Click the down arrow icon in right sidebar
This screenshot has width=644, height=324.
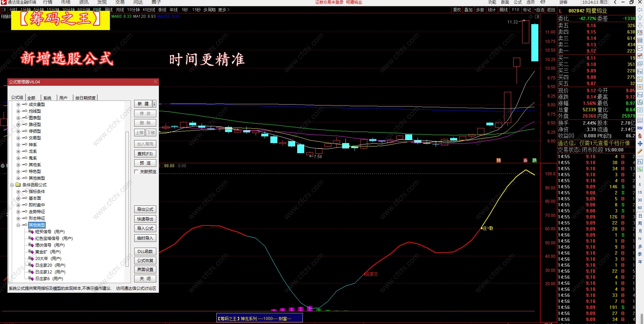[x=640, y=25]
